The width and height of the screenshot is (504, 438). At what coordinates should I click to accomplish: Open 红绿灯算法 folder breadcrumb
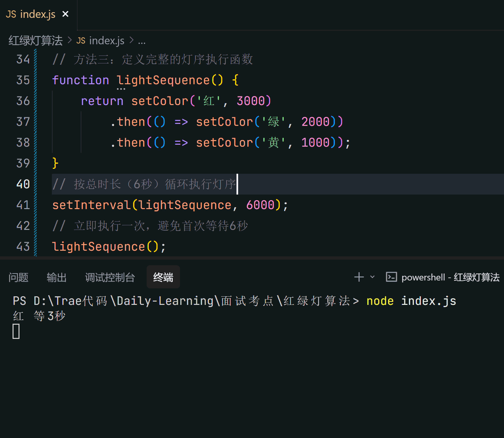pos(35,41)
